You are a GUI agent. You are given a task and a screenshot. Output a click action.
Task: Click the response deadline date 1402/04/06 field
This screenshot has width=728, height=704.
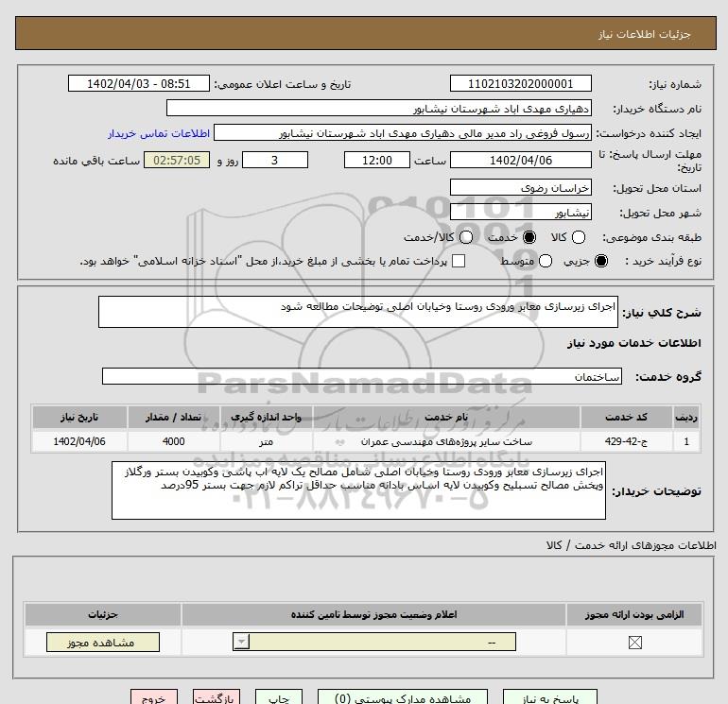point(520,160)
